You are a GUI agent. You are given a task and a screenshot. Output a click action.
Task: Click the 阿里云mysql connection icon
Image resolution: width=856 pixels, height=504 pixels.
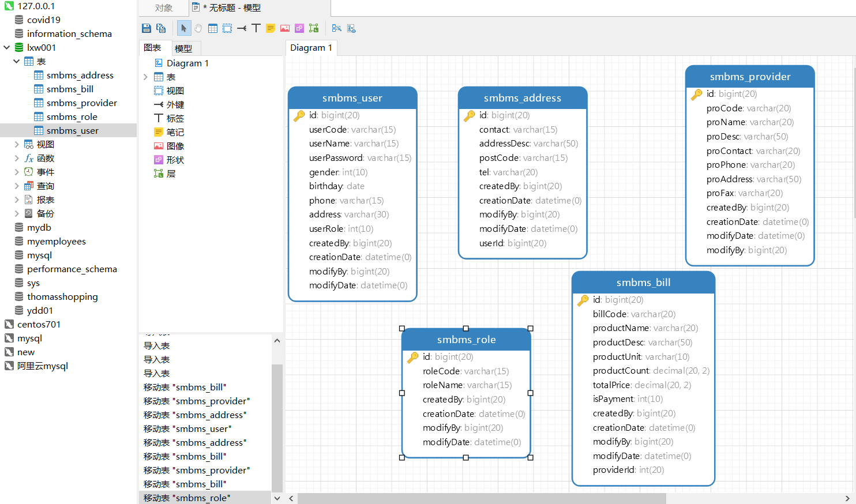point(9,366)
